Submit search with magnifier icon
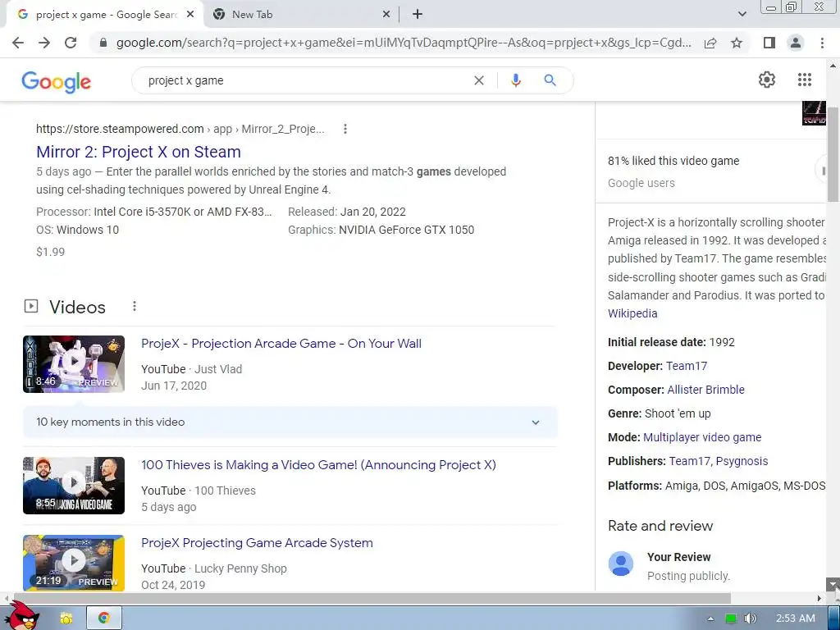The height and width of the screenshot is (630, 840). 550,80
